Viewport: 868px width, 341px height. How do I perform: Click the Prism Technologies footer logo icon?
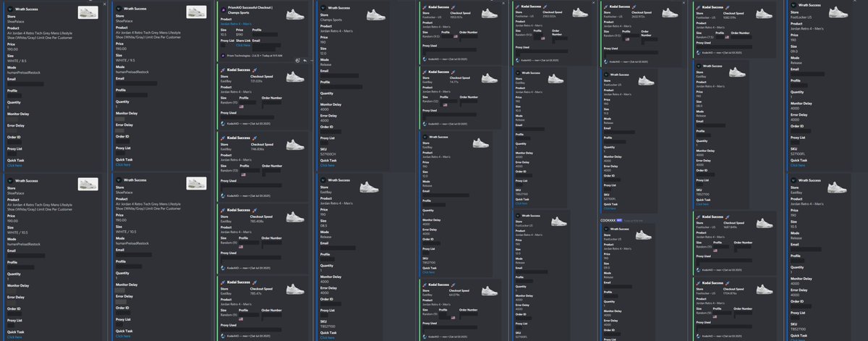222,56
